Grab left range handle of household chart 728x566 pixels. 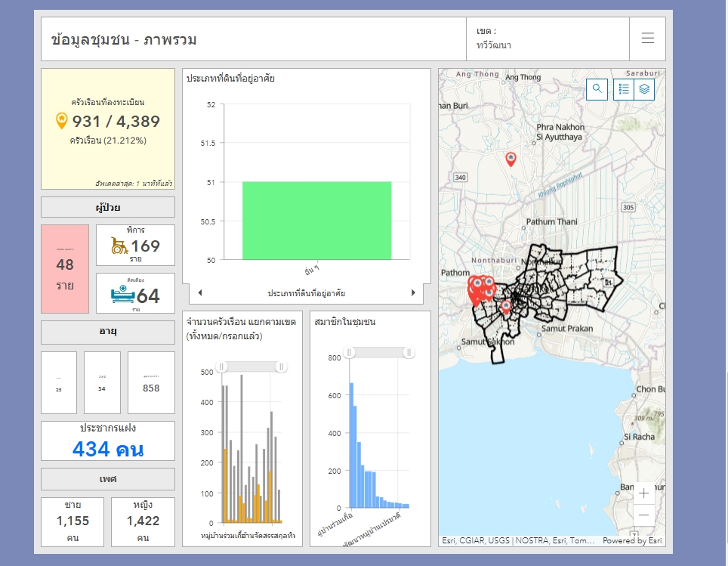(x=222, y=367)
